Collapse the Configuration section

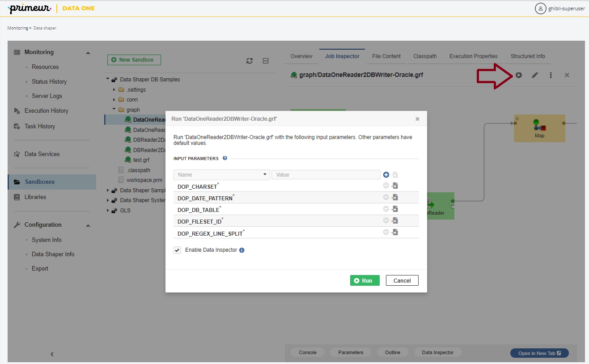88,225
